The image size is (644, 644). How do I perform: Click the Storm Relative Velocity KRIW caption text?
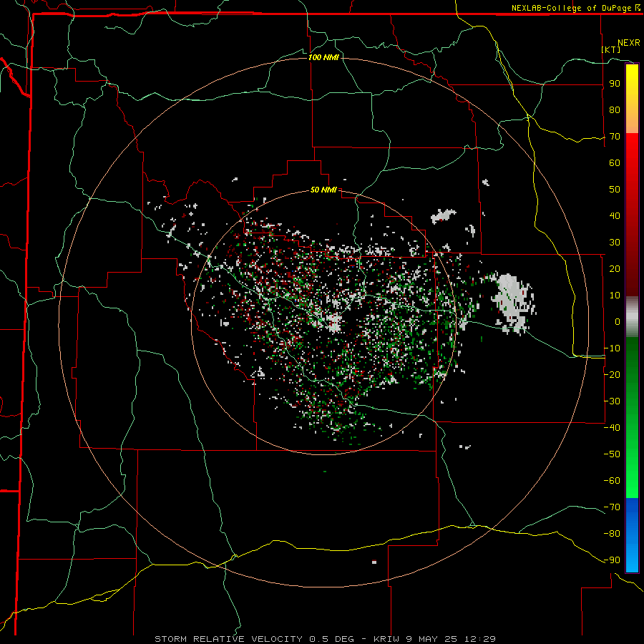(325, 639)
